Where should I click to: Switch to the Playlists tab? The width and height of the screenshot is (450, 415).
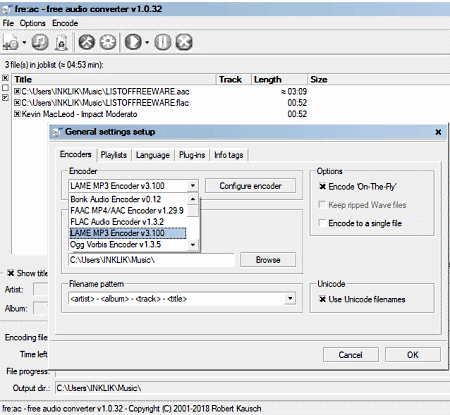(114, 155)
